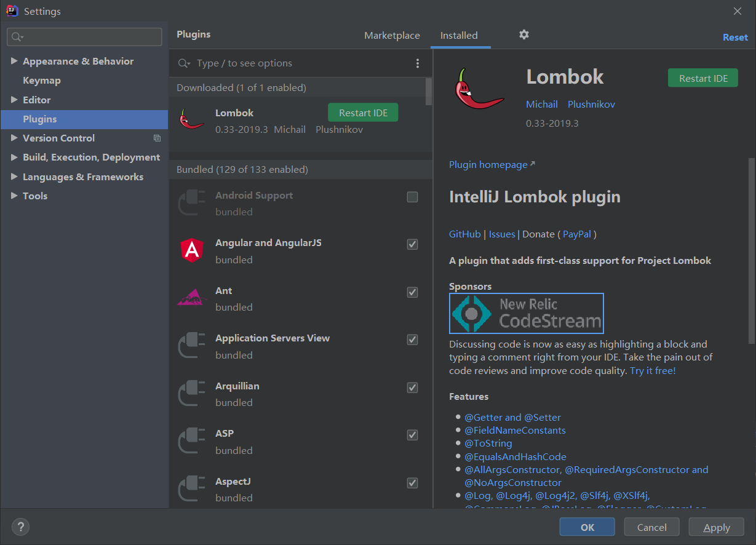Open the plugins gear settings menu

[524, 34]
